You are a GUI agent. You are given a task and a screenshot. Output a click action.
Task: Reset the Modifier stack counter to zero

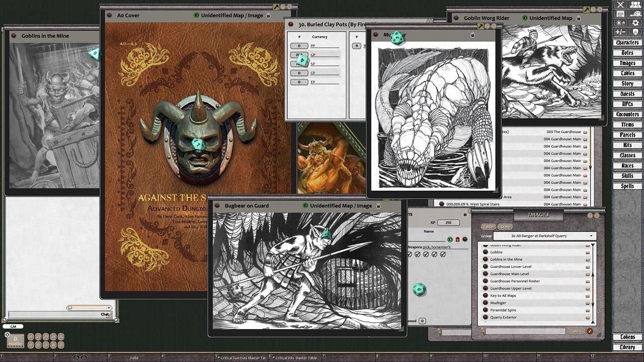pyautogui.click(x=7, y=335)
